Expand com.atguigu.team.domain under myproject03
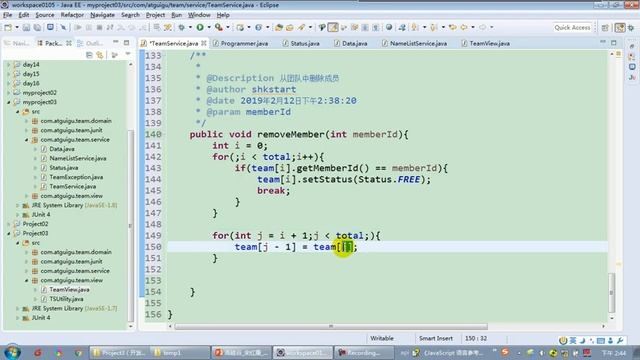The image size is (640, 360). click(x=27, y=121)
